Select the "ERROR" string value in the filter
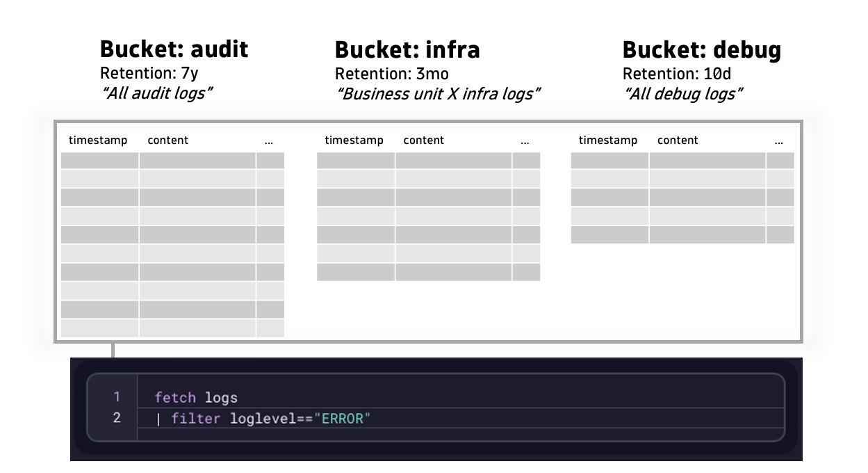 [342, 418]
